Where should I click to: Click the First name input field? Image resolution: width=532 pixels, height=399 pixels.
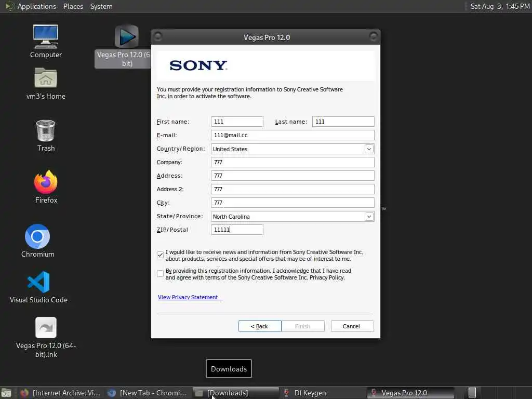pos(237,122)
